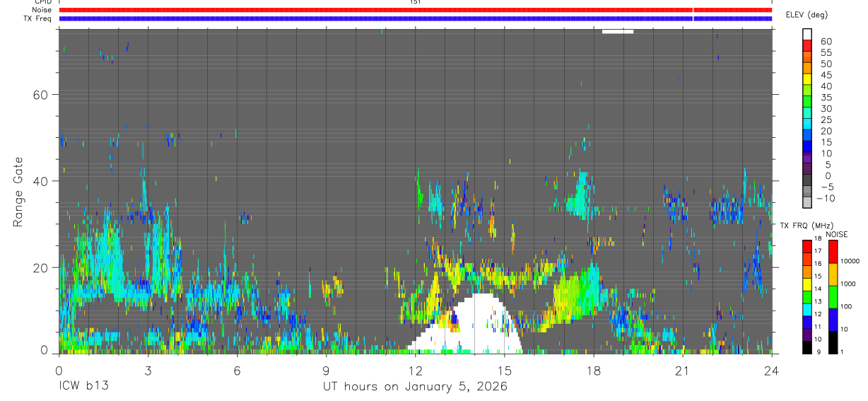868x401 pixels.
Task: Click the 'Range Gate' y-axis title
Action: (x=18, y=192)
